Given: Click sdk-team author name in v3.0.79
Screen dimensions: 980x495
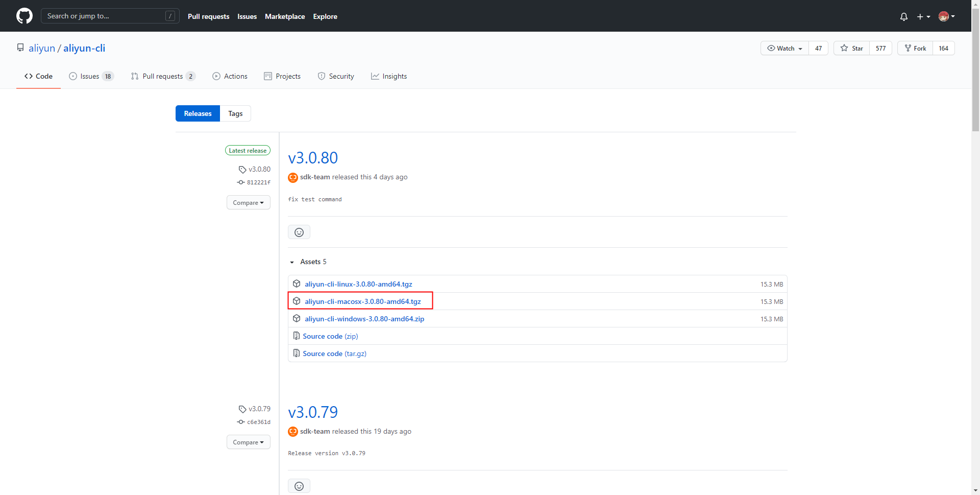Looking at the screenshot, I should coord(315,431).
